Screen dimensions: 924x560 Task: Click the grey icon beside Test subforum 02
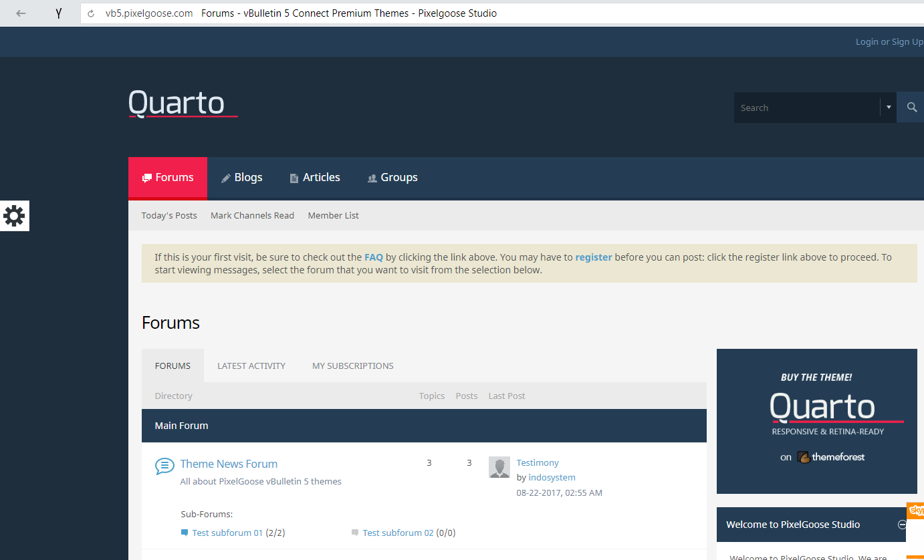(355, 533)
